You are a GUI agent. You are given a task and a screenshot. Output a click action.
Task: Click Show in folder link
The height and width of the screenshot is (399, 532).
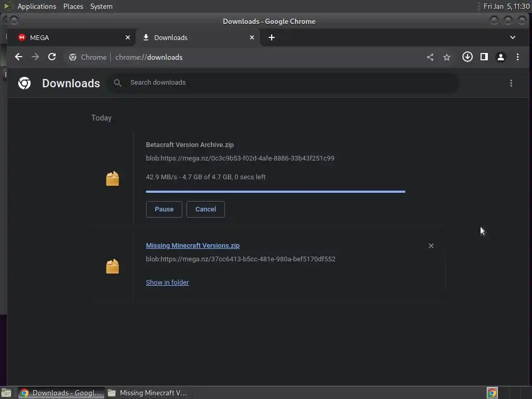(167, 282)
